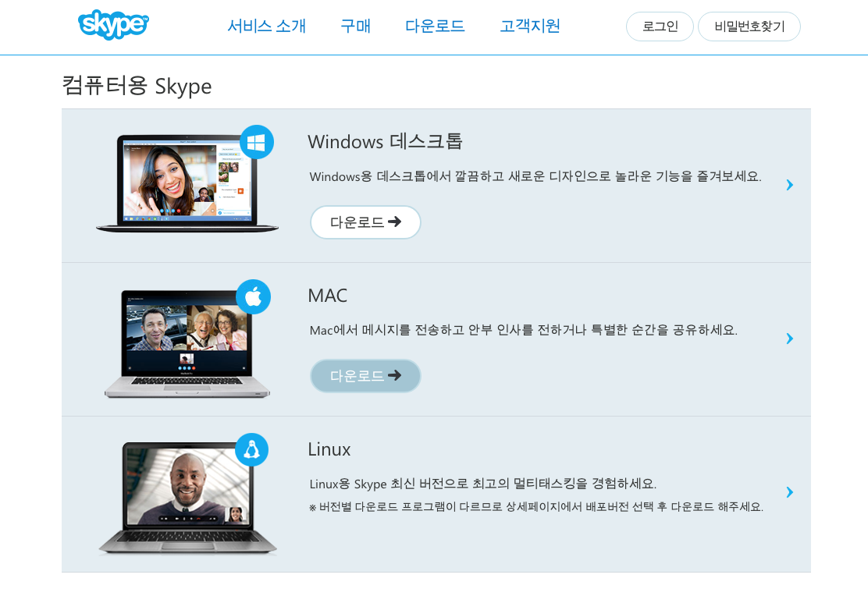This screenshot has width=868, height=610.
Task: Click the Linux laptop image
Action: pos(187,498)
